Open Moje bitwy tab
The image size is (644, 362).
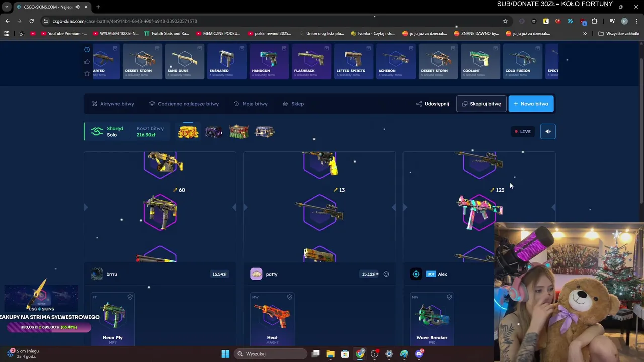251,104
